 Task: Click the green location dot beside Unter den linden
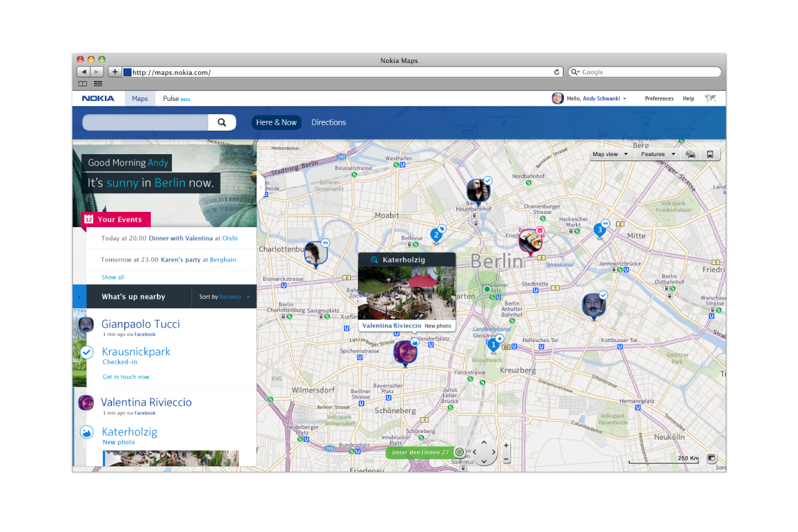pyautogui.click(x=459, y=452)
